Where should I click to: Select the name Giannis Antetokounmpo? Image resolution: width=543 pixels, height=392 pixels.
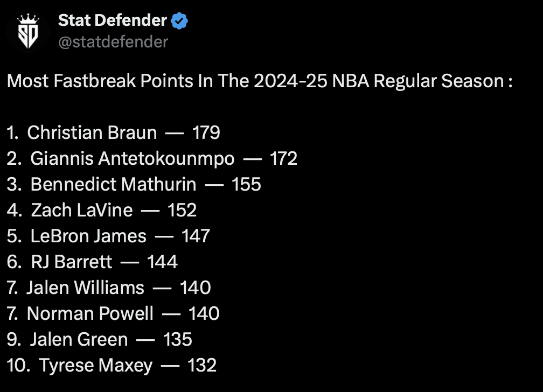tap(133, 158)
